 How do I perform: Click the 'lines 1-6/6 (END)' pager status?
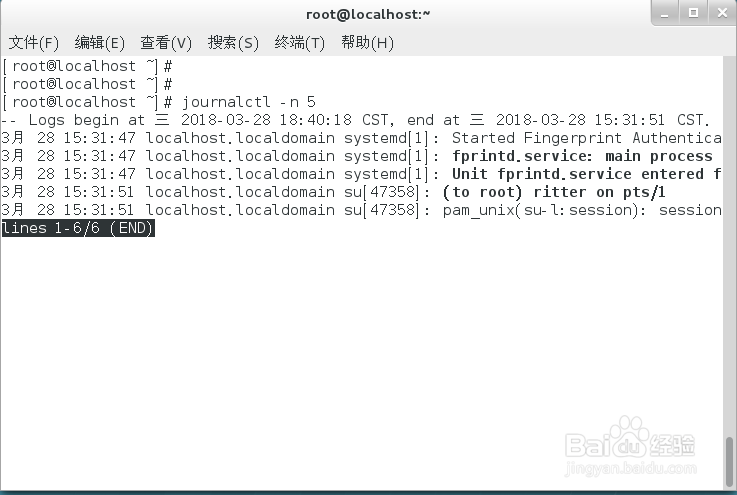(x=78, y=228)
